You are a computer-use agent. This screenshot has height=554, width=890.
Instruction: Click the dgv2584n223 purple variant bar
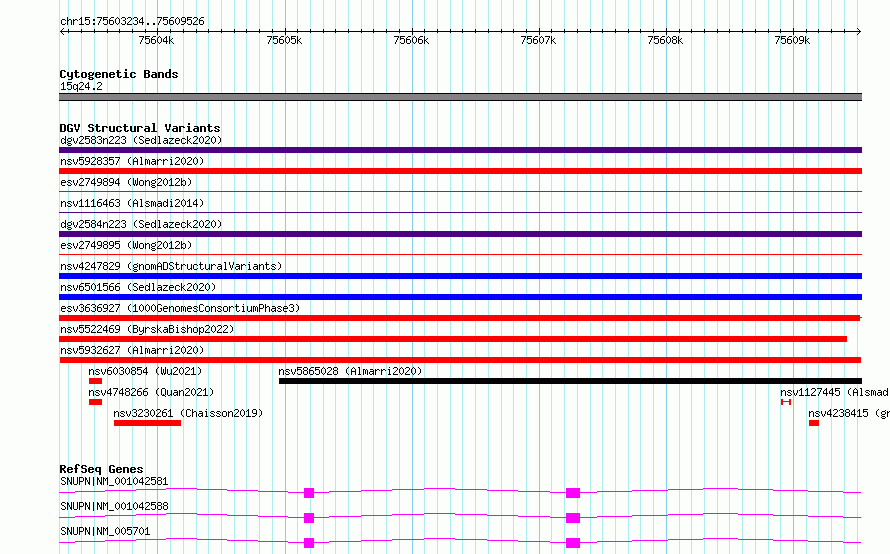pos(460,234)
